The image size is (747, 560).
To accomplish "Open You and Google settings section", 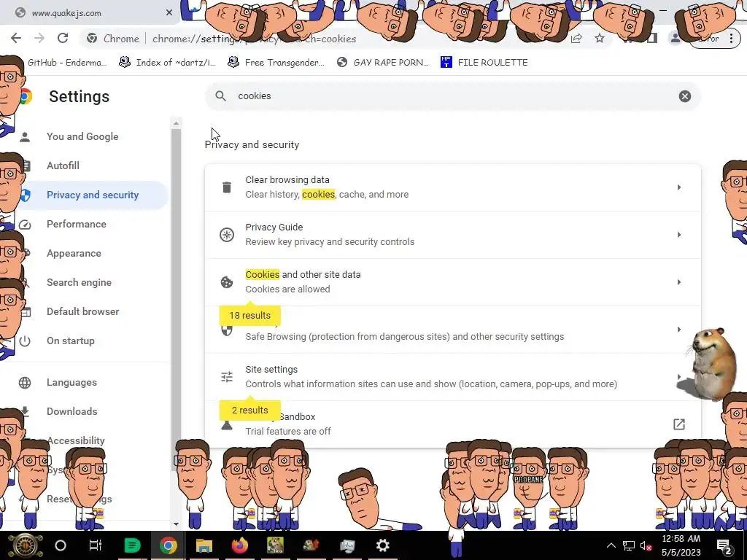I will 82,136.
